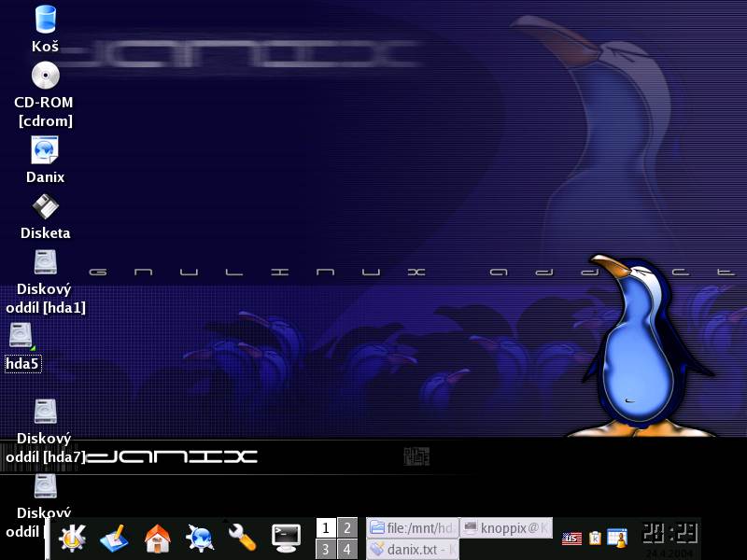This screenshot has height=560, width=747.
Task: Select the hda1 disk partition icon
Action: [46, 262]
